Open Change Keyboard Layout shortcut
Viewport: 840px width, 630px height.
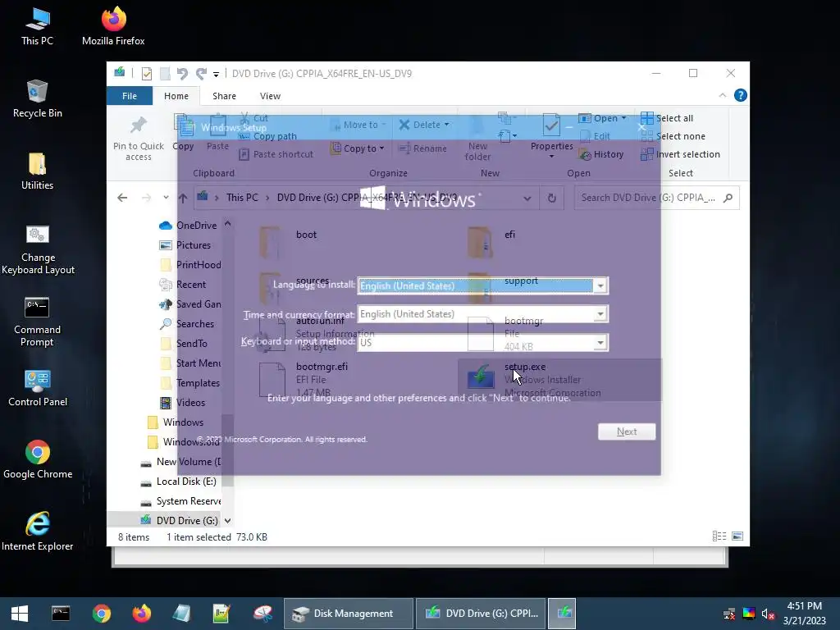pyautogui.click(x=38, y=249)
